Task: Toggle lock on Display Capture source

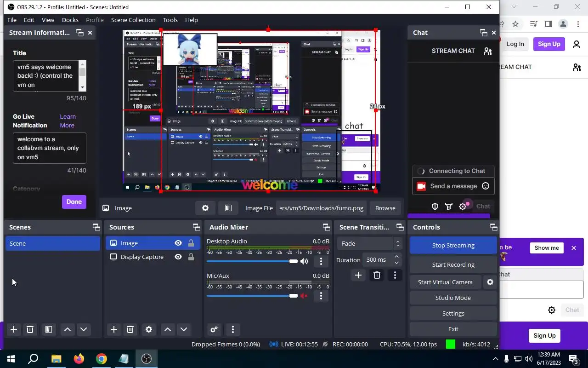Action: (191, 257)
